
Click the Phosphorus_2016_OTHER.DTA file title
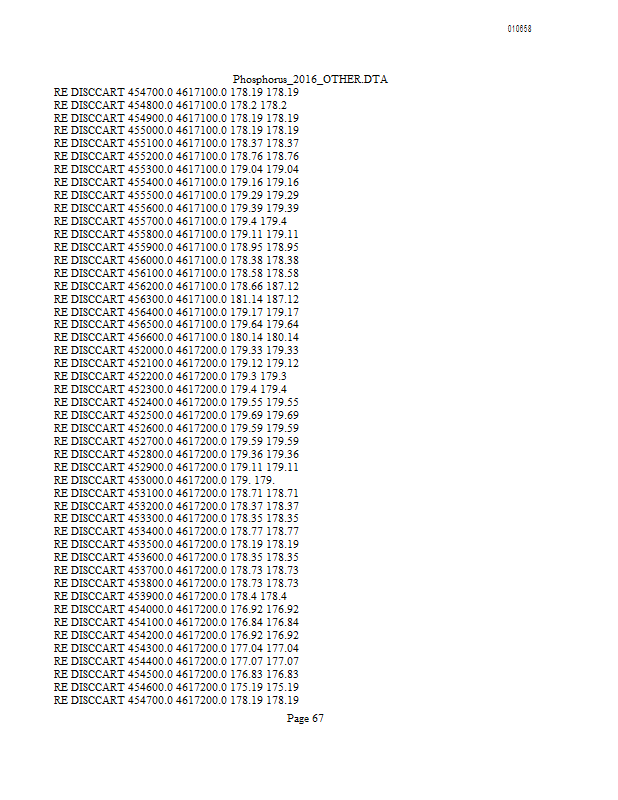(x=310, y=80)
